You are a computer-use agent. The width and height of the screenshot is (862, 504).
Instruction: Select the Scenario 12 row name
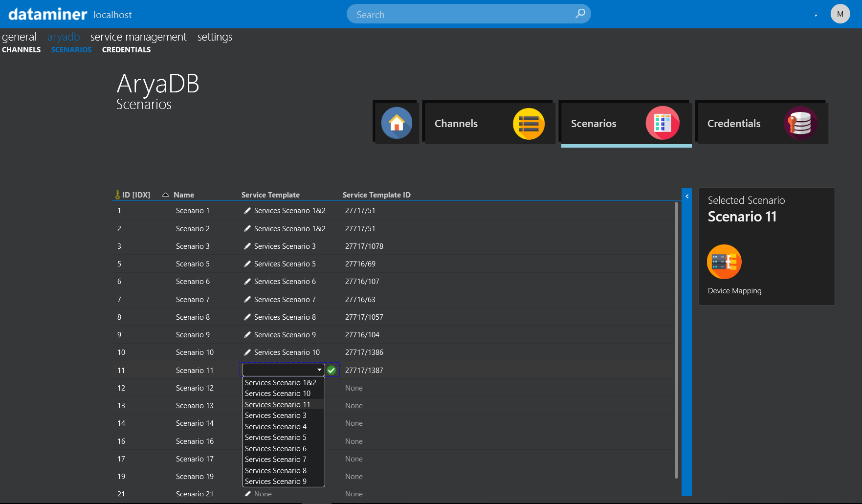195,388
